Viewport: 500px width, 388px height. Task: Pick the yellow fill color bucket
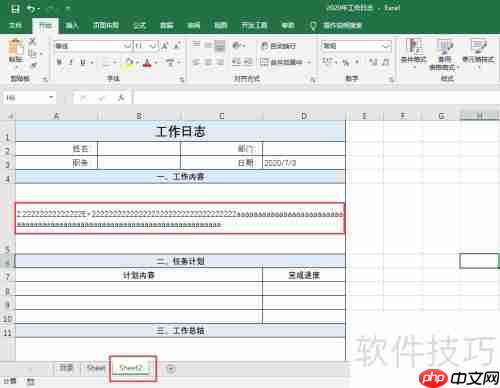[x=129, y=62]
